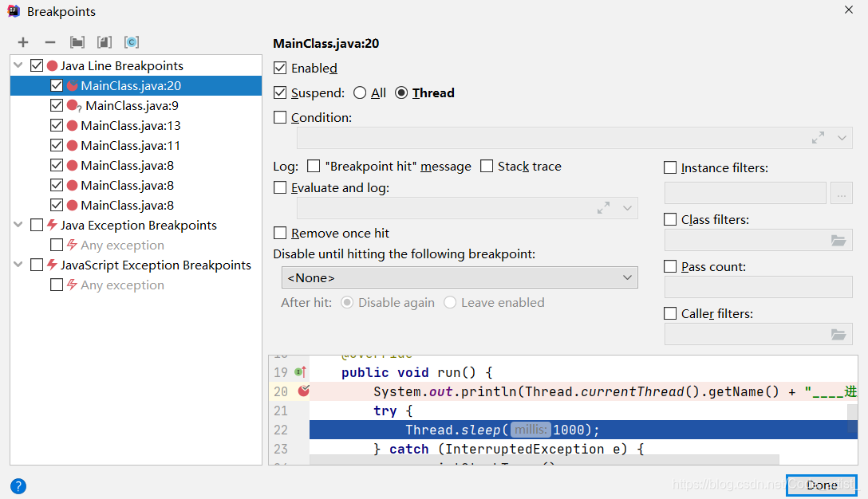Collapse the JavaScript Exception Breakpoints tree node
Screen dimensions: 868x499
pos(18,265)
